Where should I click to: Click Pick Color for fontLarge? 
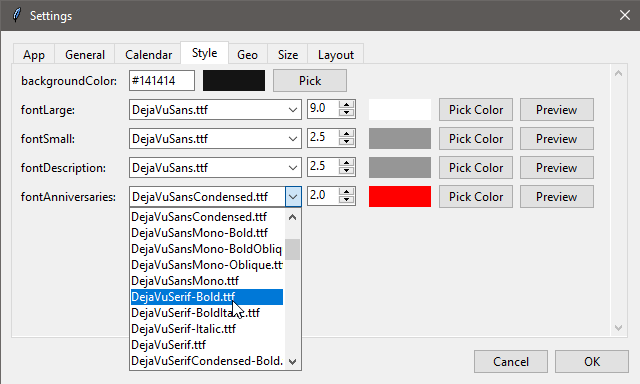pos(476,109)
